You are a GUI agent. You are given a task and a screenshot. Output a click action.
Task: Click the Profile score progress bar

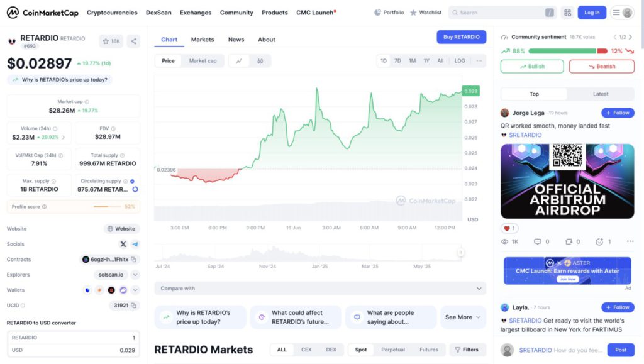click(x=108, y=207)
